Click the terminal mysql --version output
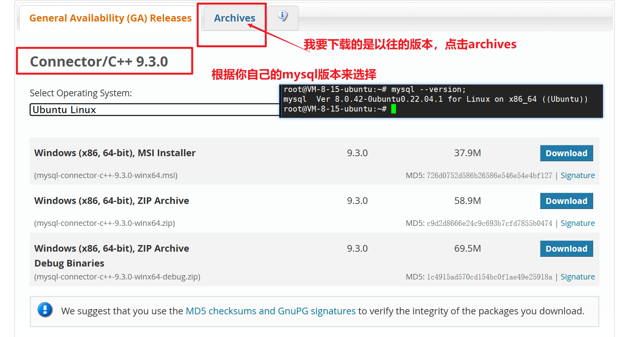The width and height of the screenshot is (644, 337). coord(435,99)
